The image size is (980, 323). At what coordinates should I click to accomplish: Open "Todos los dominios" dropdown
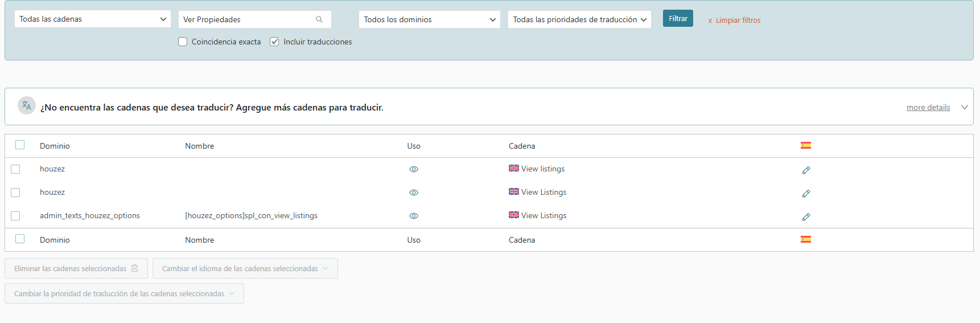coord(429,19)
